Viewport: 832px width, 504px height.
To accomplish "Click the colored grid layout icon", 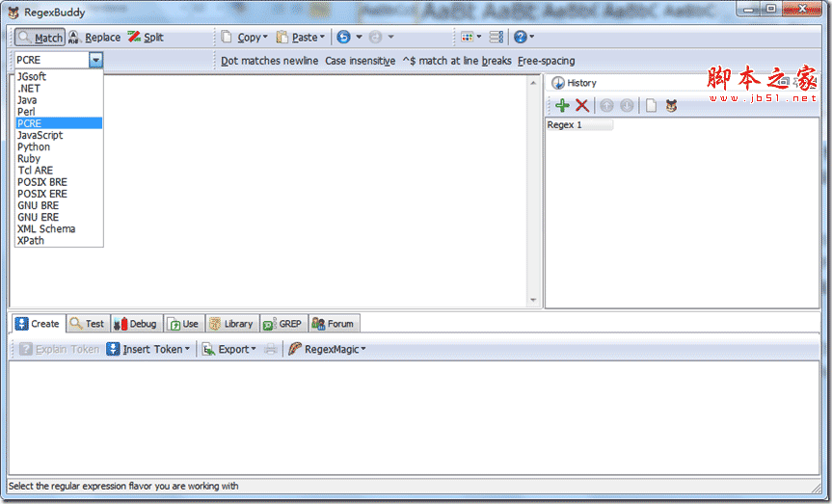I will pos(467,37).
